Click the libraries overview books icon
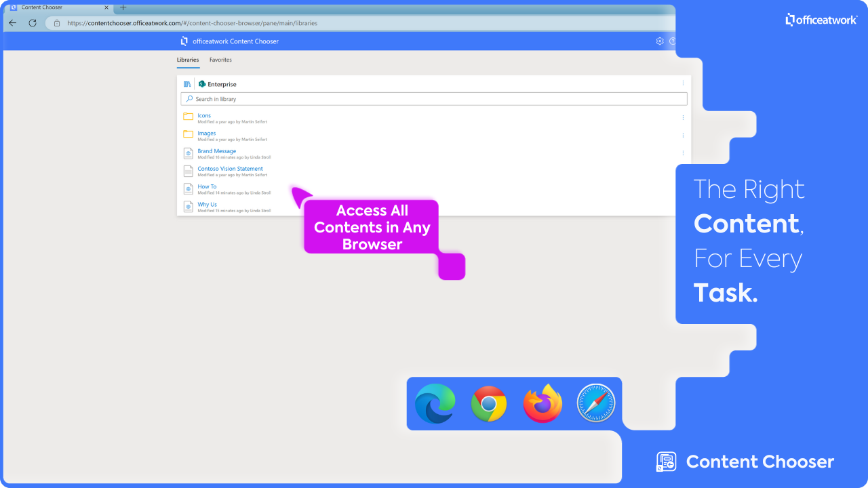Image resolution: width=868 pixels, height=488 pixels. click(187, 84)
